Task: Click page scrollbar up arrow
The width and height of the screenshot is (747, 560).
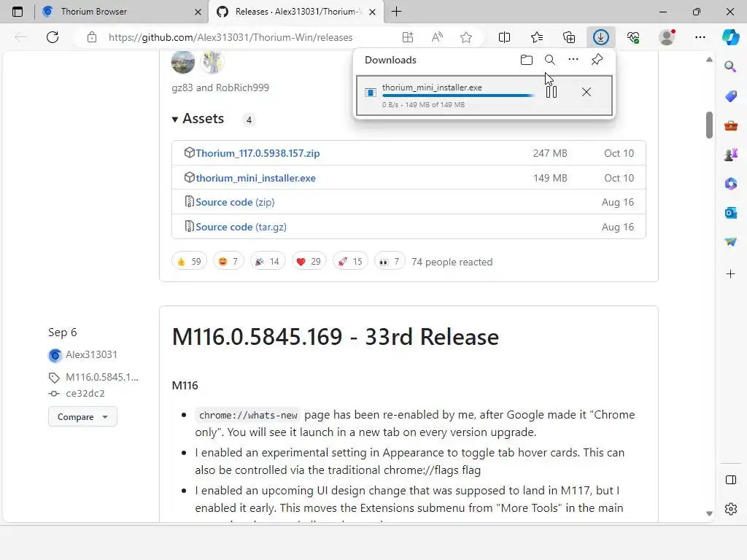Action: tap(709, 60)
